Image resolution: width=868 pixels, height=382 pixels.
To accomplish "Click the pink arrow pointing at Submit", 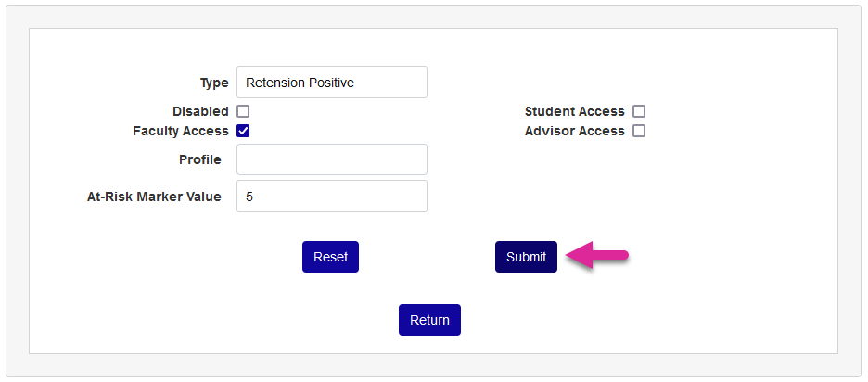I will (598, 256).
